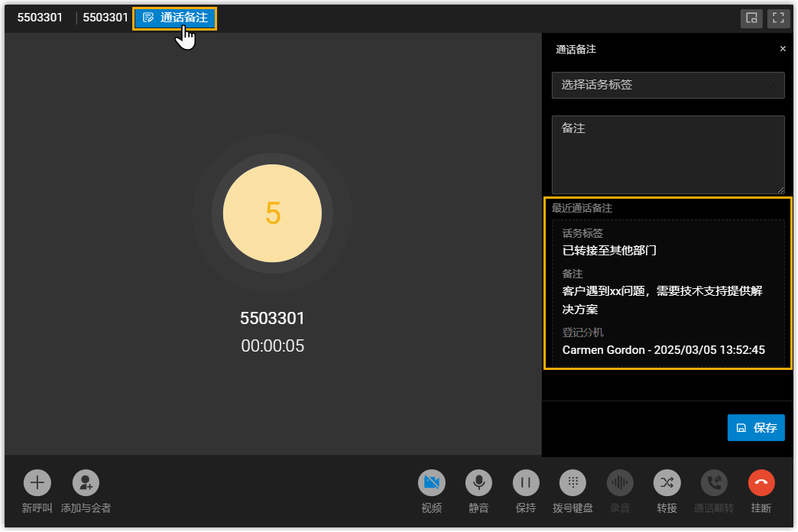Viewport: 798px width, 532px height.
Task: Enter fullscreen mode
Action: coord(778,18)
